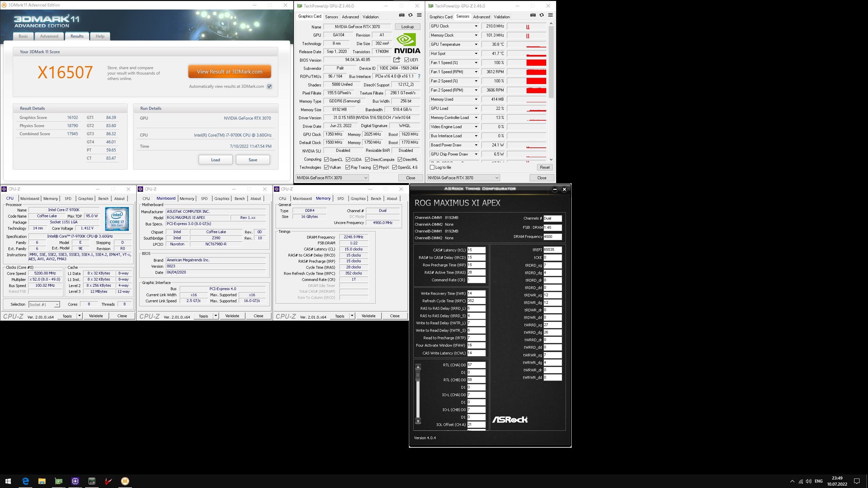The image size is (868, 488).
Task: Click Save button in Run Details
Action: pyautogui.click(x=253, y=160)
